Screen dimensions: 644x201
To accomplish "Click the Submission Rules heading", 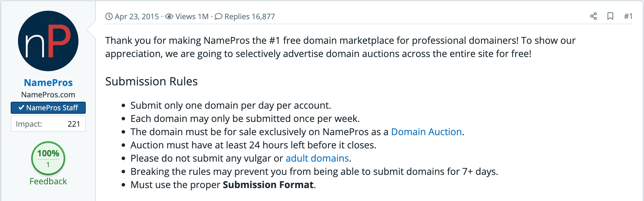I will (151, 81).
